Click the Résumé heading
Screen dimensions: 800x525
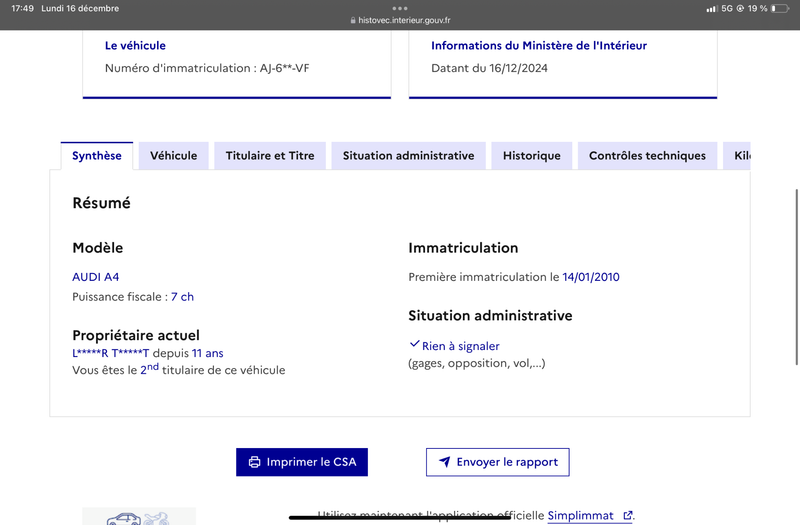(x=102, y=203)
